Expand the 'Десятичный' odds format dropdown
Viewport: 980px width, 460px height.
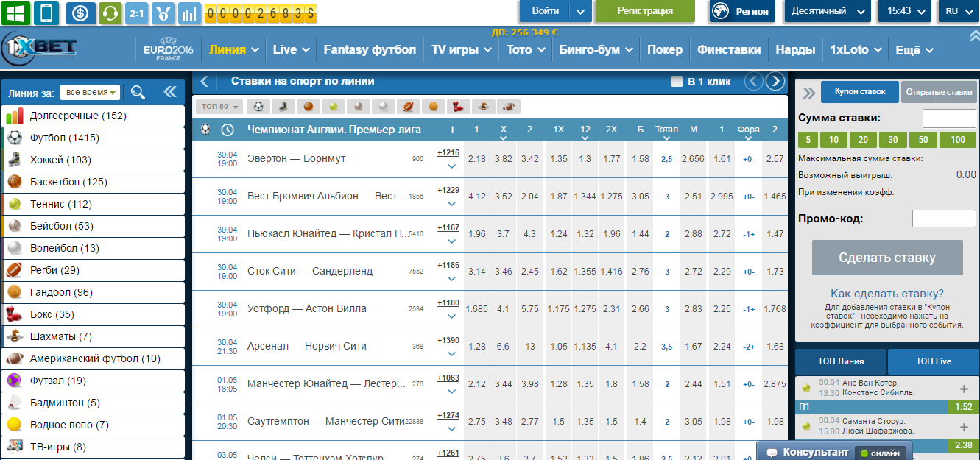coord(827,11)
